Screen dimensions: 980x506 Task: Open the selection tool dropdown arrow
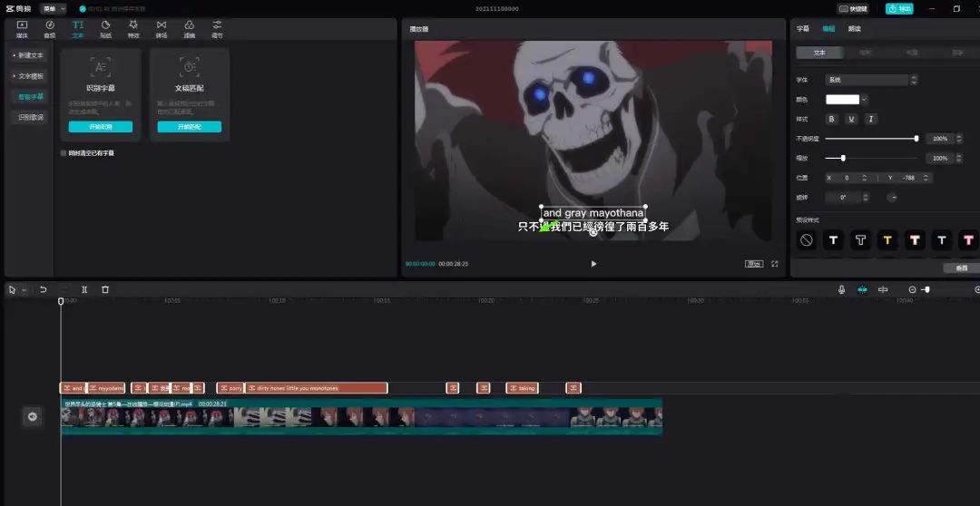pos(24,290)
